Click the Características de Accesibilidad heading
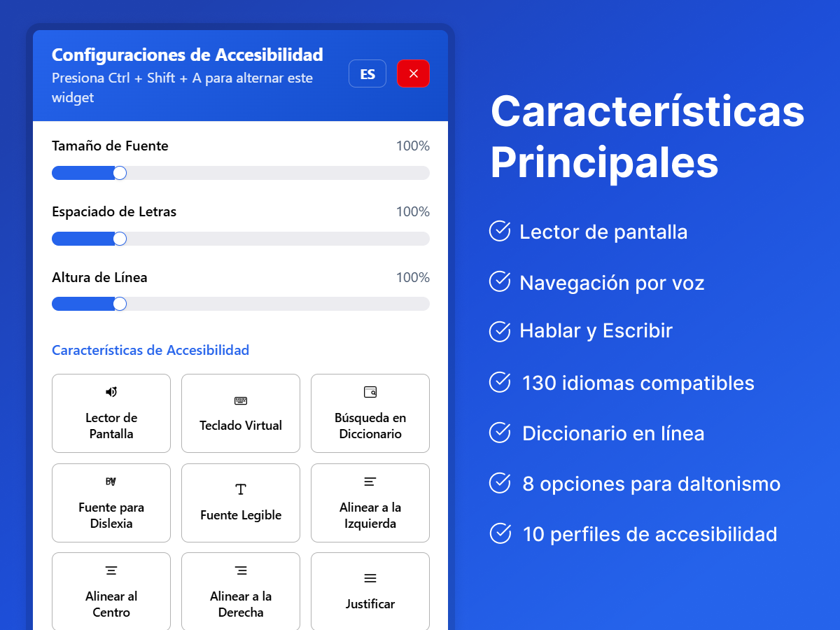 click(x=150, y=350)
